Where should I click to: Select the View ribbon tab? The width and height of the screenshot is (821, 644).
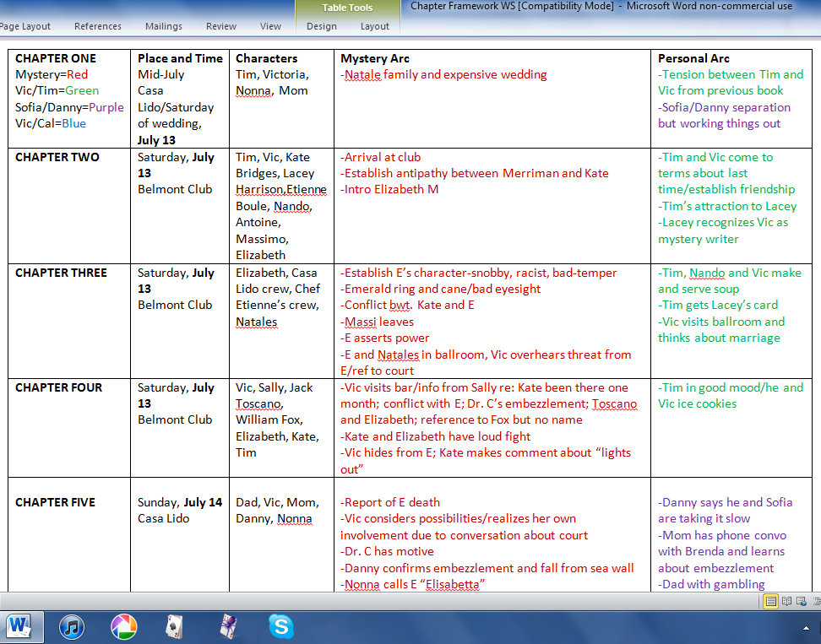point(270,26)
